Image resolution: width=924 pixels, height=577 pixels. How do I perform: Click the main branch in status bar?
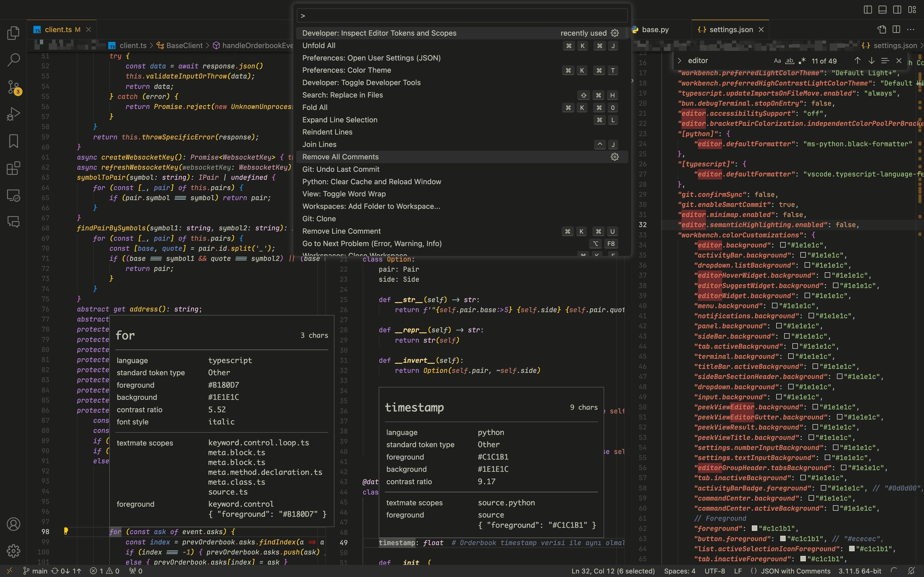(35, 571)
